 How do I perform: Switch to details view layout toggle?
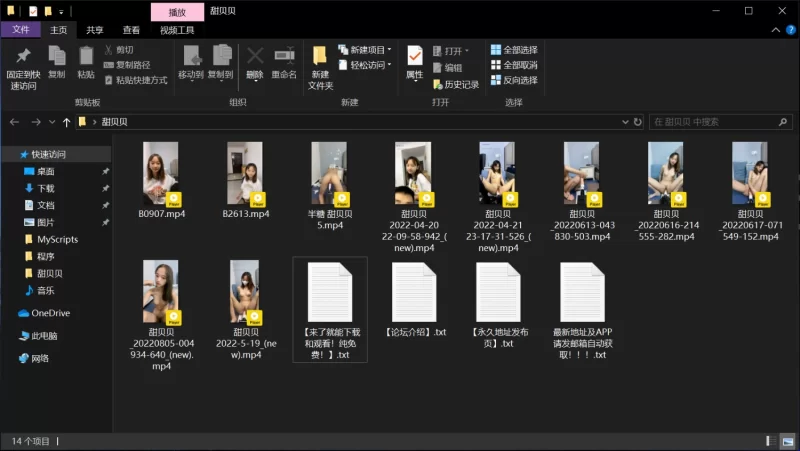click(770, 441)
